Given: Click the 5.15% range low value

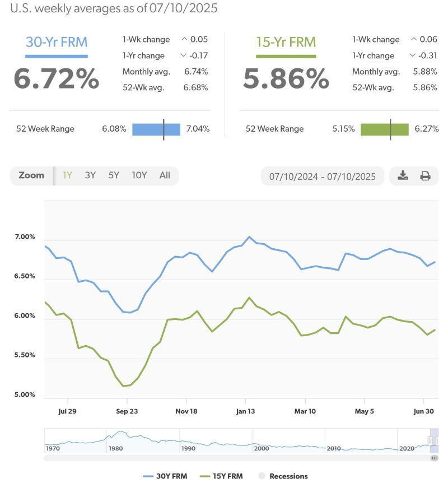Looking at the screenshot, I should pyautogui.click(x=343, y=129).
